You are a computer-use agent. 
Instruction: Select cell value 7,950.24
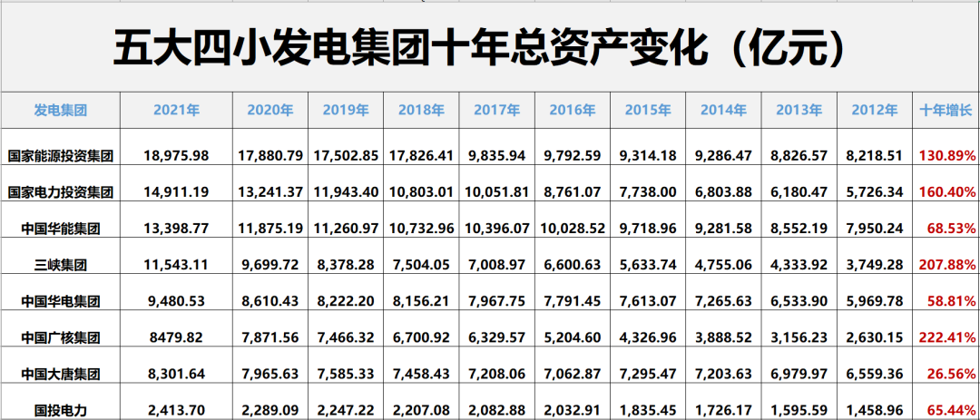[875, 228]
